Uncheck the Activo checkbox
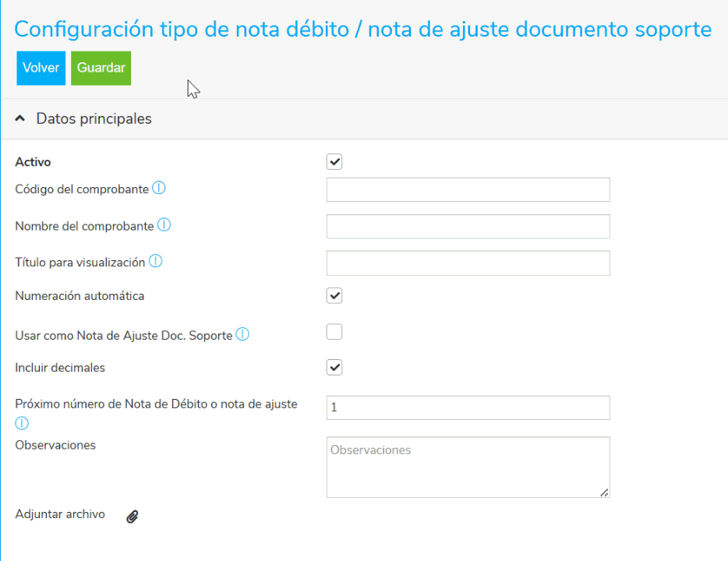Image resolution: width=728 pixels, height=561 pixels. [x=334, y=162]
